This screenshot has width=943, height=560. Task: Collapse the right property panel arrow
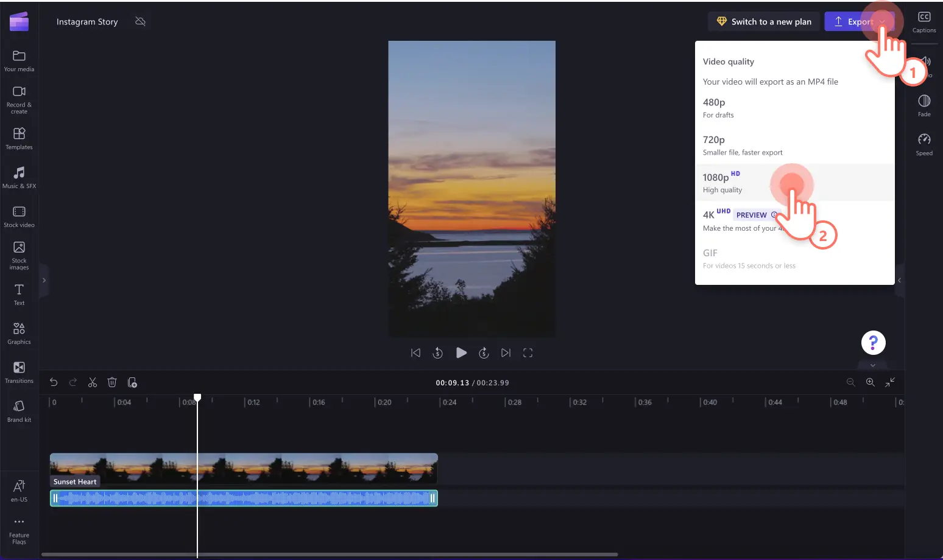pyautogui.click(x=899, y=281)
